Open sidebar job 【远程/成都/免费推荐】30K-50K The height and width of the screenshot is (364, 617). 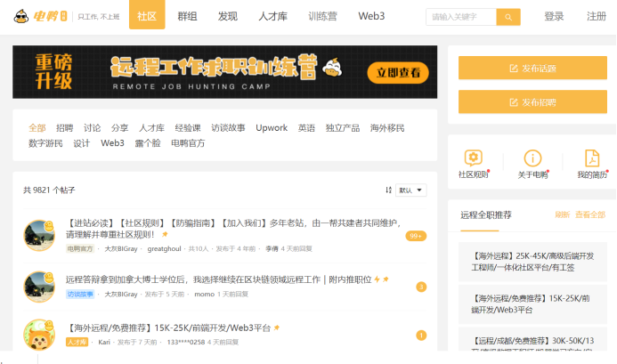coord(532,339)
